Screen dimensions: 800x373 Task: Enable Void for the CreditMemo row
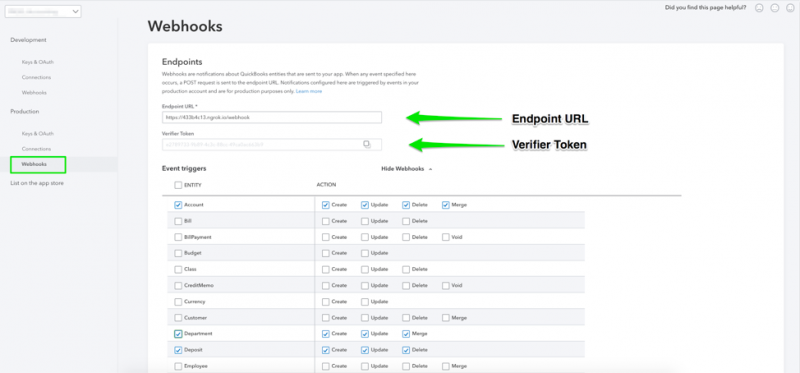pyautogui.click(x=446, y=286)
